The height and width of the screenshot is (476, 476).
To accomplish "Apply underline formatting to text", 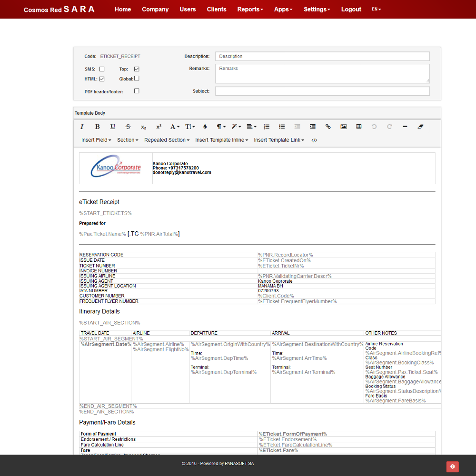I will 113,127.
